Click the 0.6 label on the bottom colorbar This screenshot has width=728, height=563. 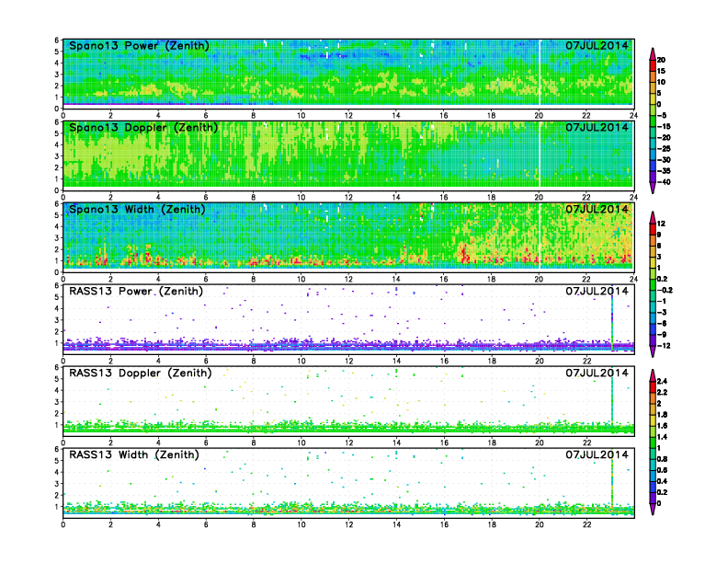(662, 470)
